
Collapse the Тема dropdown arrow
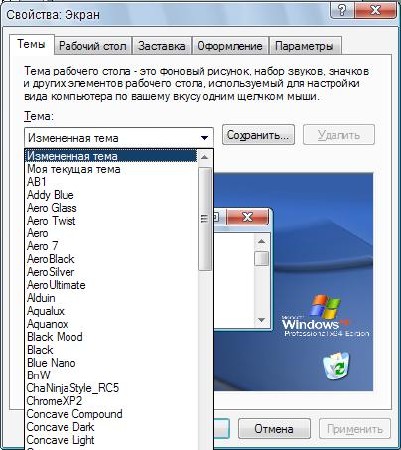pyautogui.click(x=204, y=138)
